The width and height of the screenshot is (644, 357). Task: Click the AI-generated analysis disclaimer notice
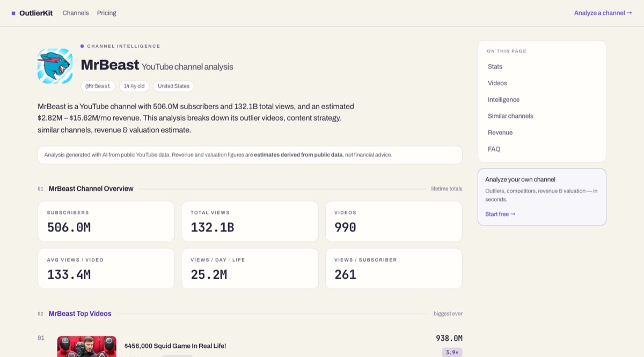[x=250, y=155]
